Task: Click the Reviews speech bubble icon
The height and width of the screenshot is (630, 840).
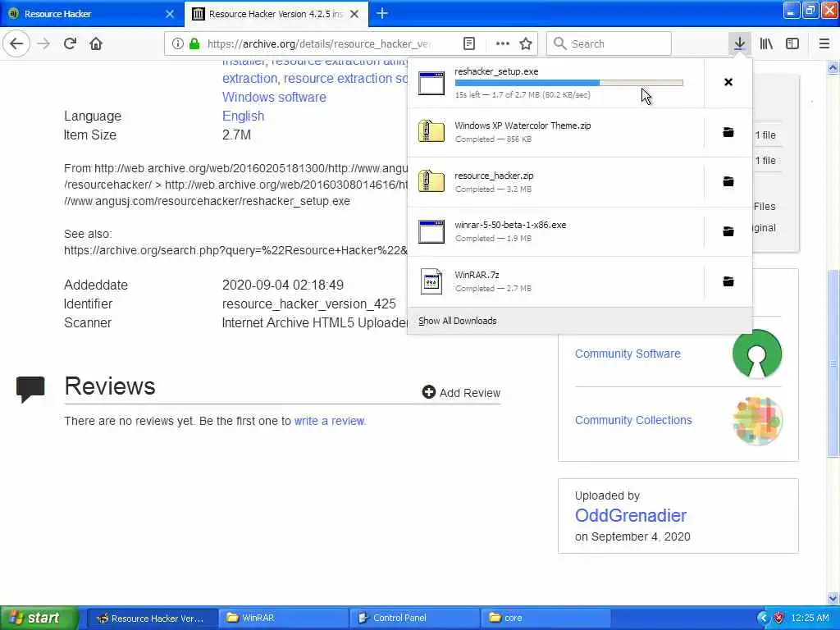Action: 30,390
